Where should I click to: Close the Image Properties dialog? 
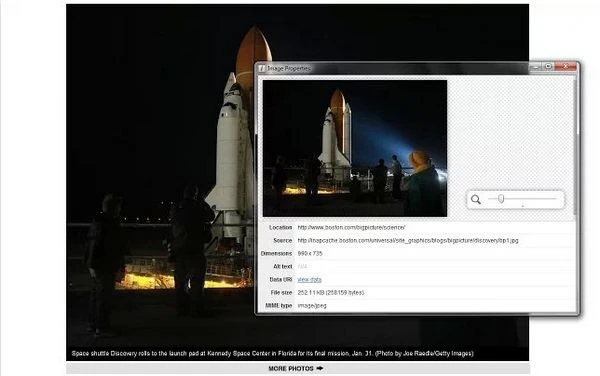(566, 67)
